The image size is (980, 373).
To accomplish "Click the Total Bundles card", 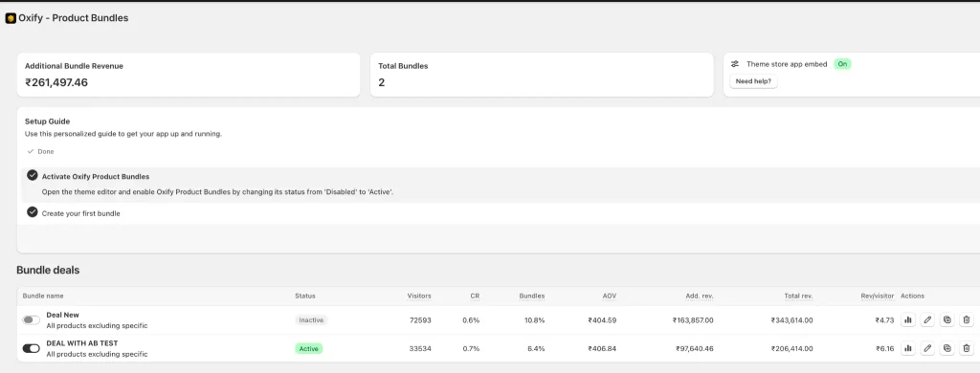I will click(x=542, y=75).
